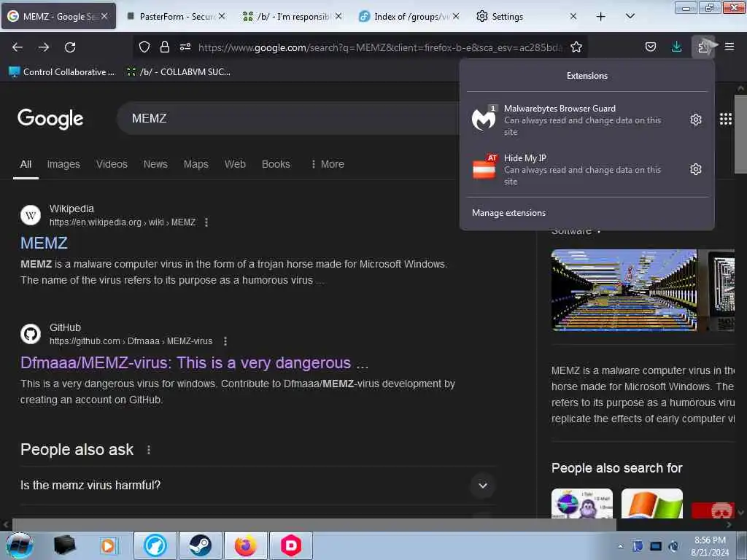747x560 pixels.
Task: Close the Settings tab
Action: pyautogui.click(x=573, y=16)
